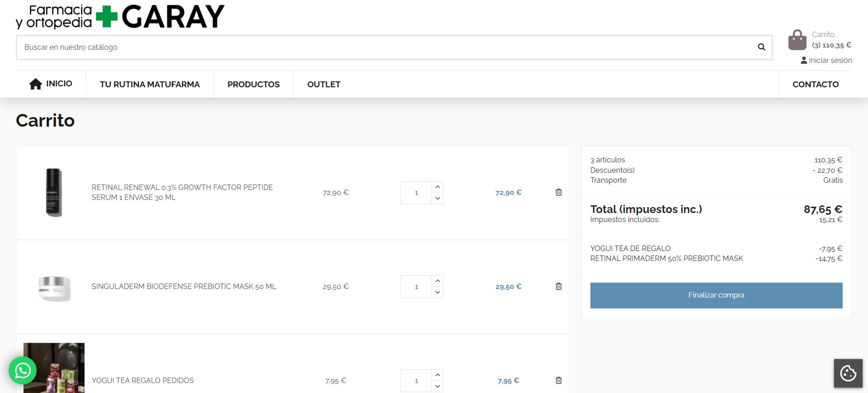Increase Retinal Renewal serum quantity

click(x=438, y=187)
